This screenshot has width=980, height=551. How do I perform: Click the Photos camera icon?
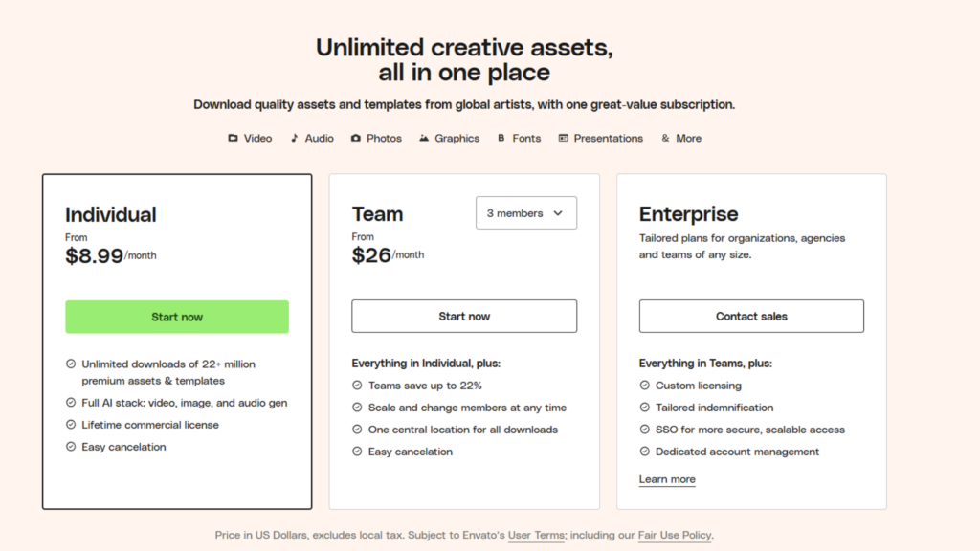[356, 138]
